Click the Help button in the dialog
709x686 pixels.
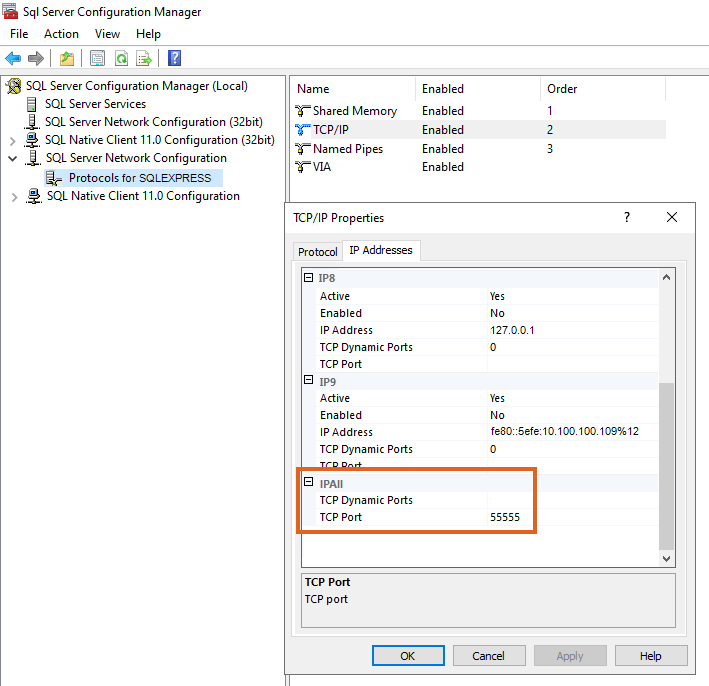pos(651,656)
